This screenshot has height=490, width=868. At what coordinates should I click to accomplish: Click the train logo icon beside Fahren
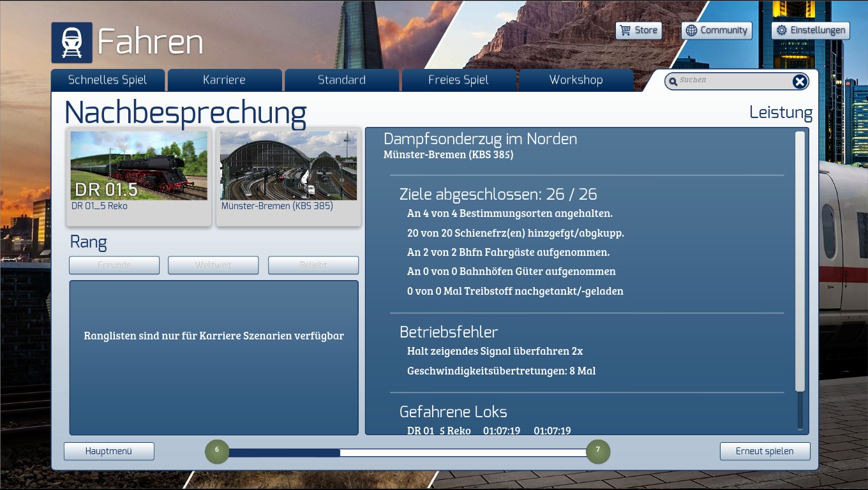click(x=71, y=43)
